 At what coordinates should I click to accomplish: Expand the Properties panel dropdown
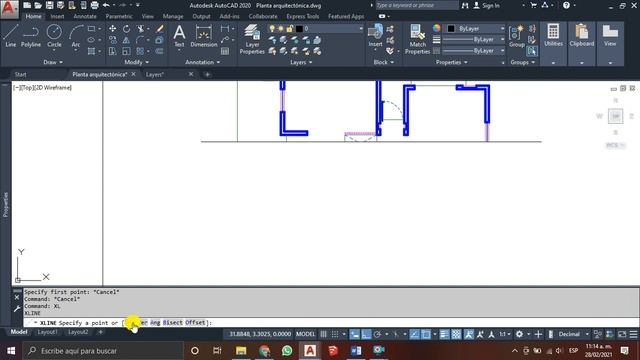pos(451,62)
